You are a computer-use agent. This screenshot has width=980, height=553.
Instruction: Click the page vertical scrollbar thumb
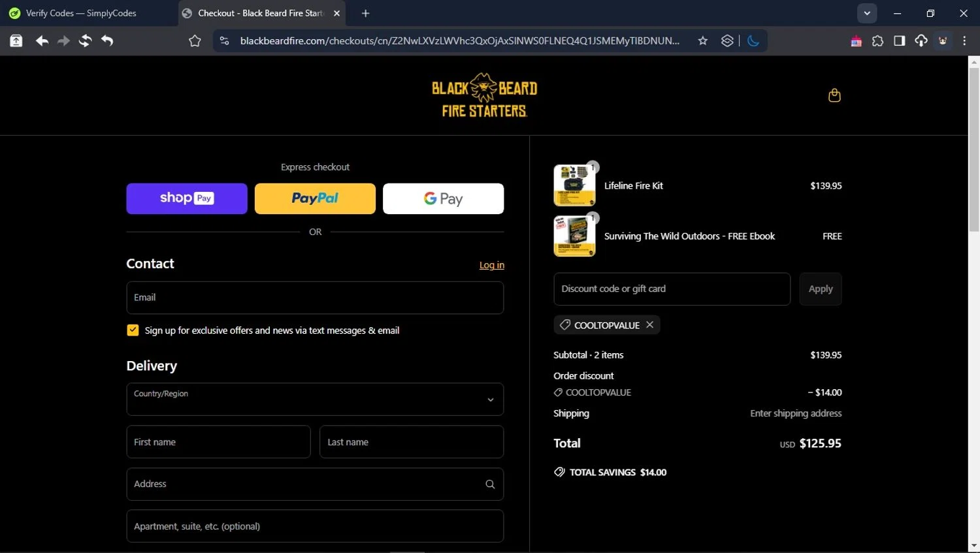point(973,149)
